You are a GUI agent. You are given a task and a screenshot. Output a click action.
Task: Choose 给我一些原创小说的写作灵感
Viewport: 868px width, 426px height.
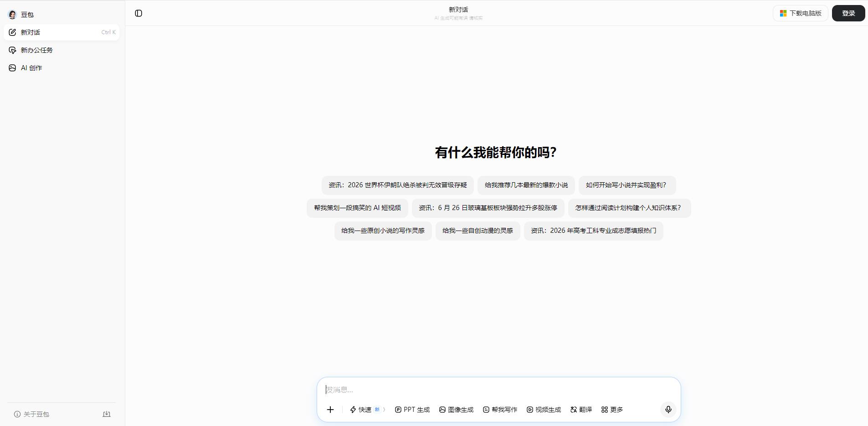(383, 231)
